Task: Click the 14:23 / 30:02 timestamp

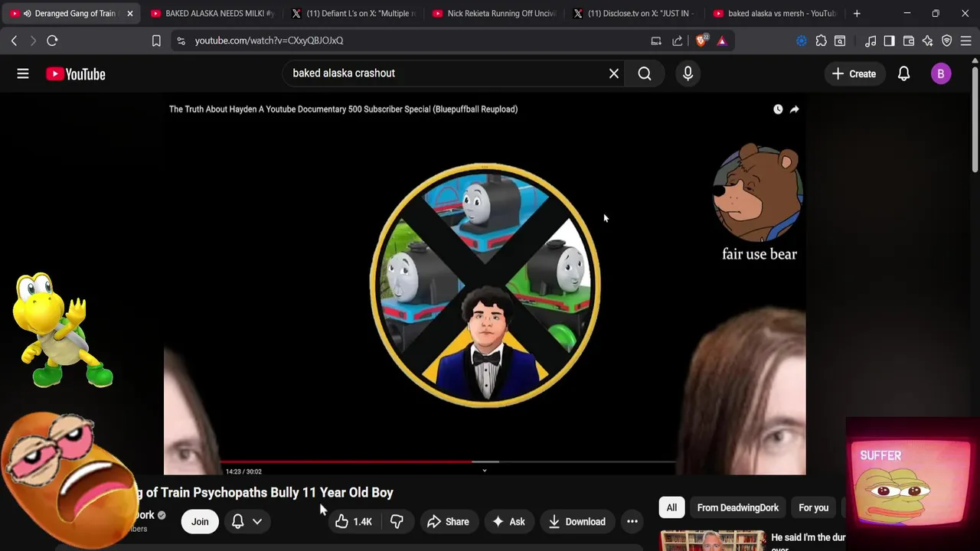Action: pos(243,471)
